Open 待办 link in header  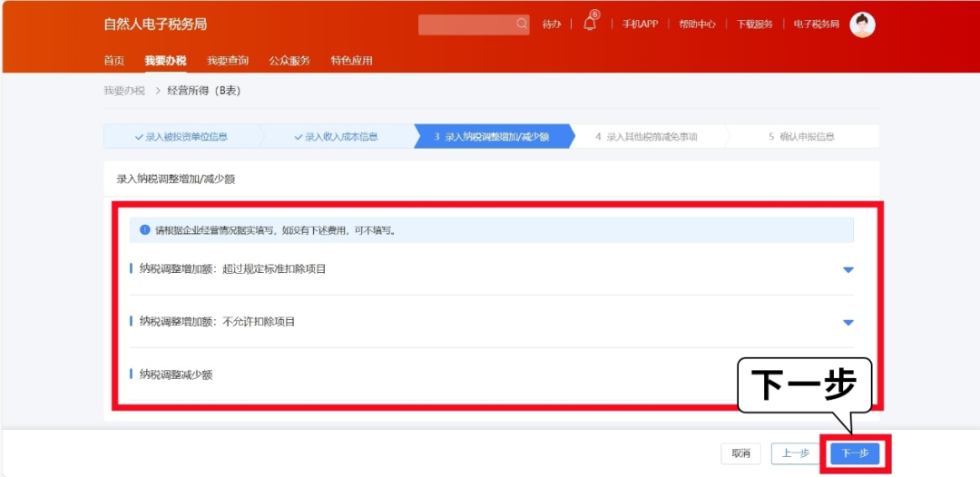tap(551, 24)
